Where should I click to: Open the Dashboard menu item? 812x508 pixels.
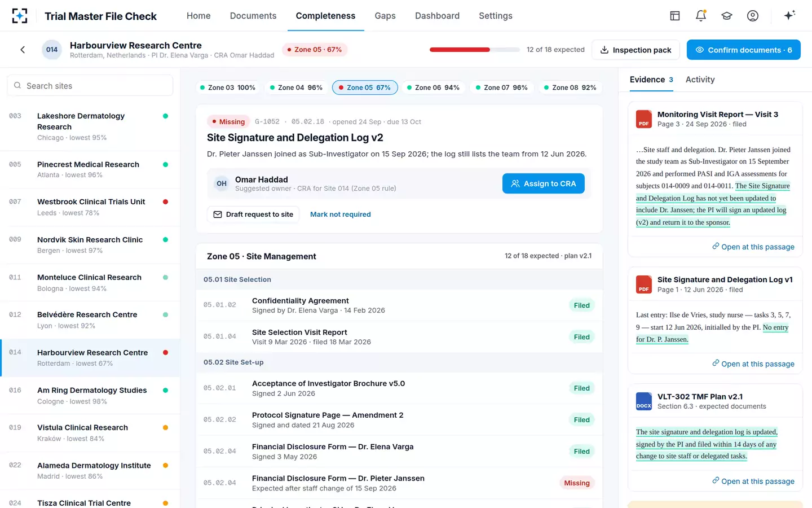437,16
